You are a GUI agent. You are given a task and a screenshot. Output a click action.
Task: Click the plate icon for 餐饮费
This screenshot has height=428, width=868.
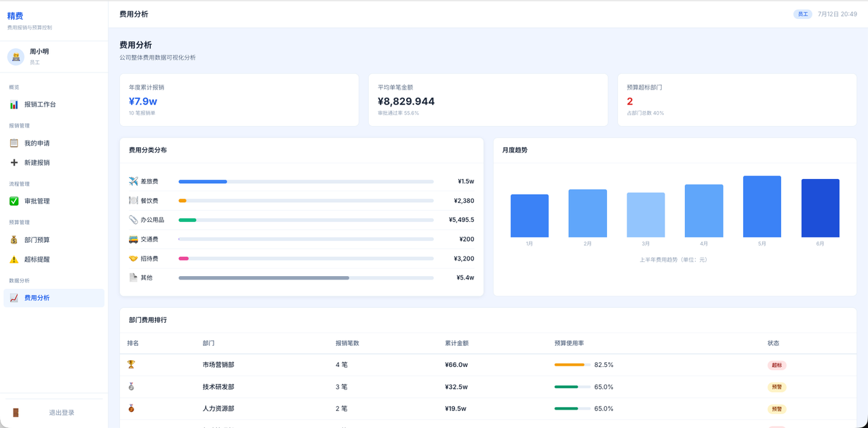click(x=133, y=201)
